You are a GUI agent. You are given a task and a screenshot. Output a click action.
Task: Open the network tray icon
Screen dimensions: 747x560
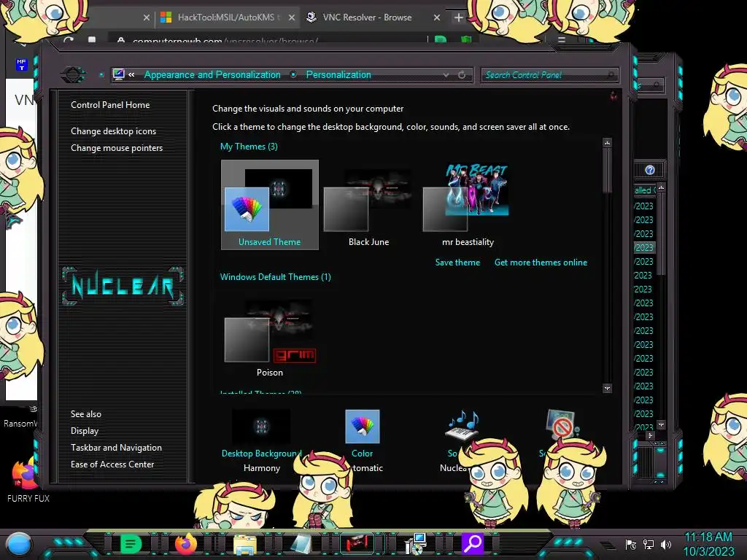649,544
